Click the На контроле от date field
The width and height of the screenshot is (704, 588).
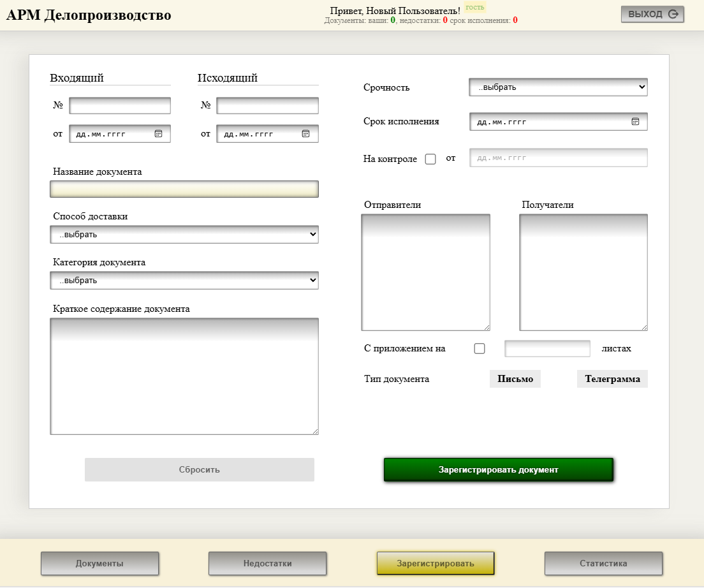coord(558,158)
